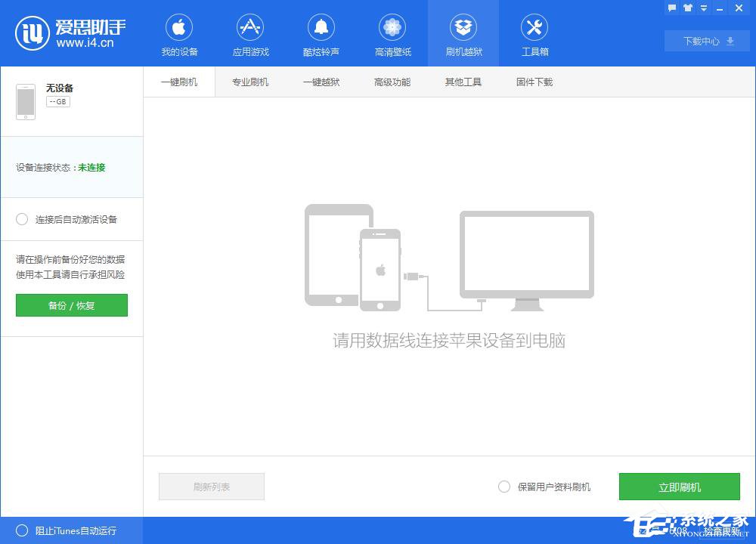The image size is (756, 544).
Task: Click the home icon in the title bar
Action: click(686, 8)
